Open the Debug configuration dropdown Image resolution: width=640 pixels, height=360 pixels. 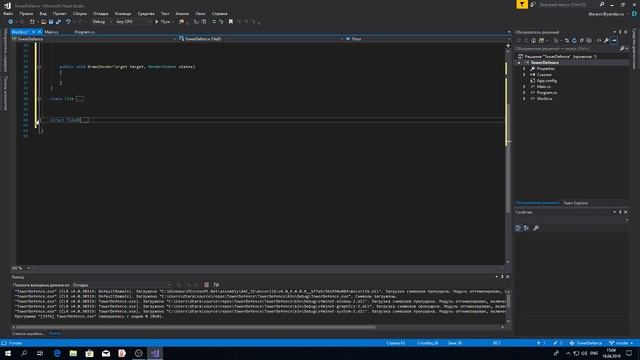point(101,22)
